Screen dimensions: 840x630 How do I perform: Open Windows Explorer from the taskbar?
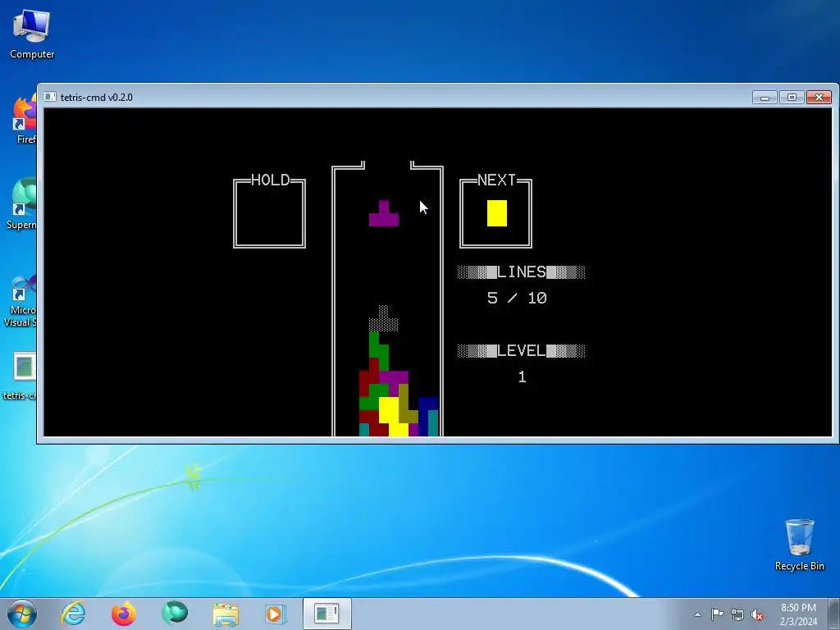226,614
